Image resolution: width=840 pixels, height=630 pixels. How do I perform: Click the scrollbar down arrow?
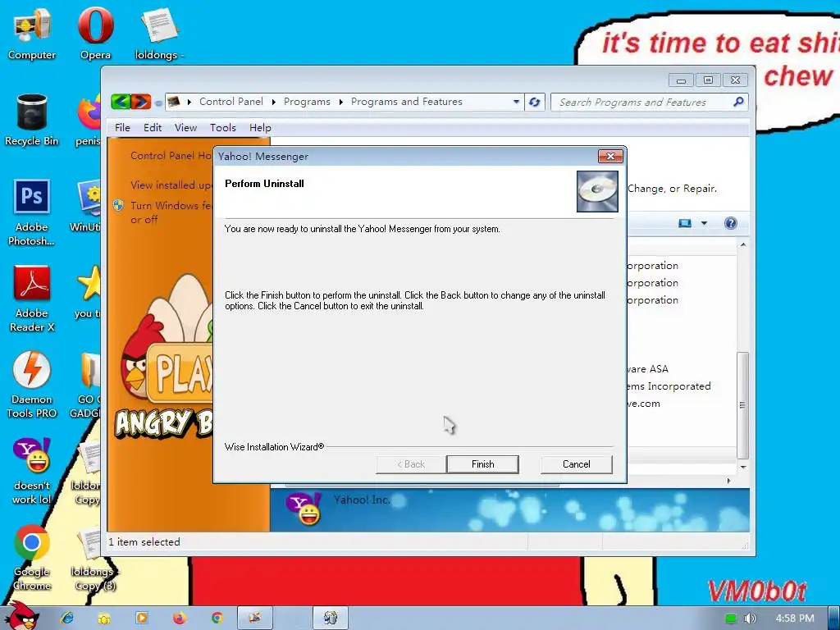pyautogui.click(x=743, y=467)
